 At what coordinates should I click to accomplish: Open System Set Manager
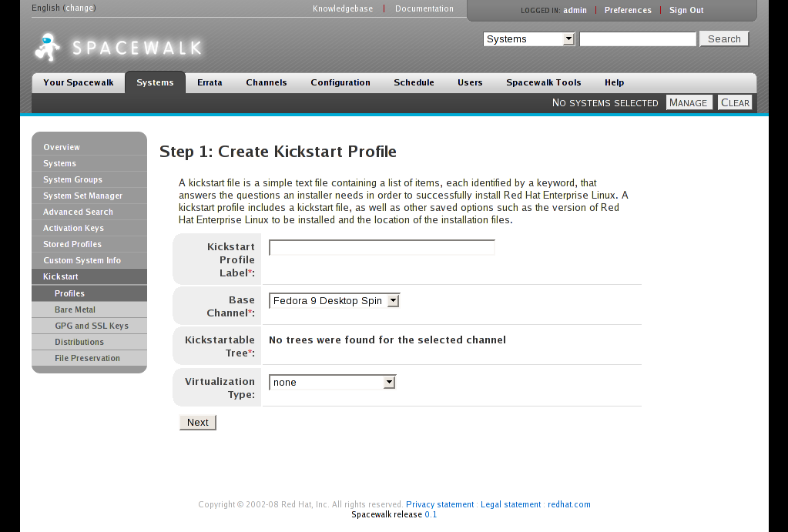89,196
